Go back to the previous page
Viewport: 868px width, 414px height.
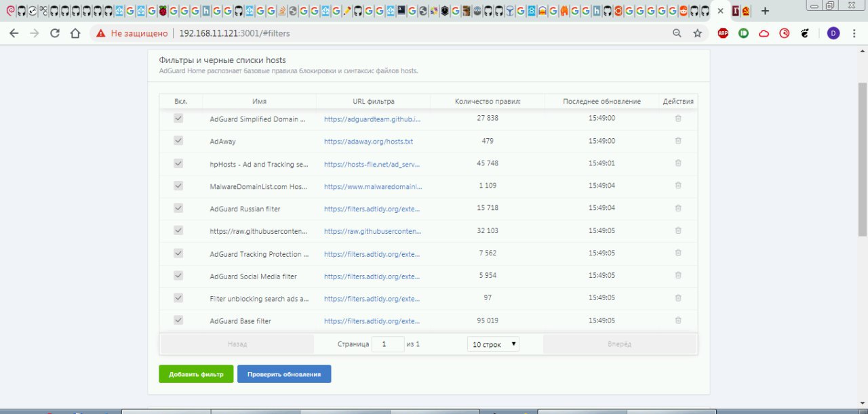[14, 33]
